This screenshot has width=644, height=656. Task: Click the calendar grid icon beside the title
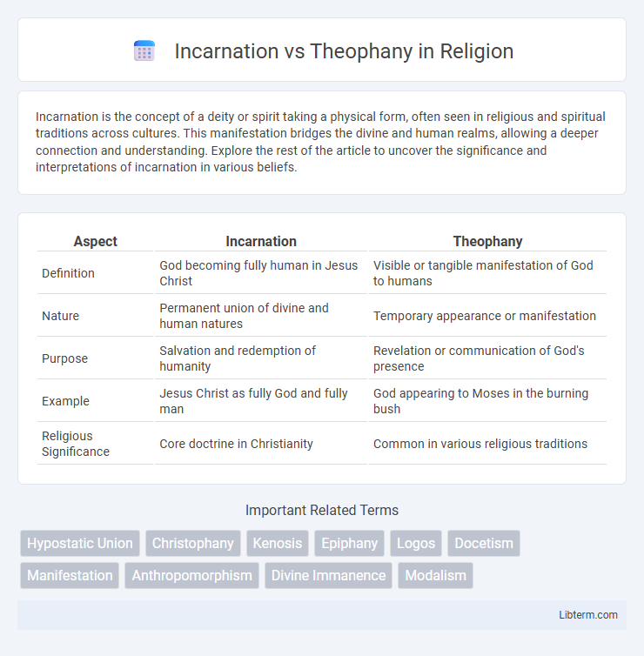tap(144, 51)
